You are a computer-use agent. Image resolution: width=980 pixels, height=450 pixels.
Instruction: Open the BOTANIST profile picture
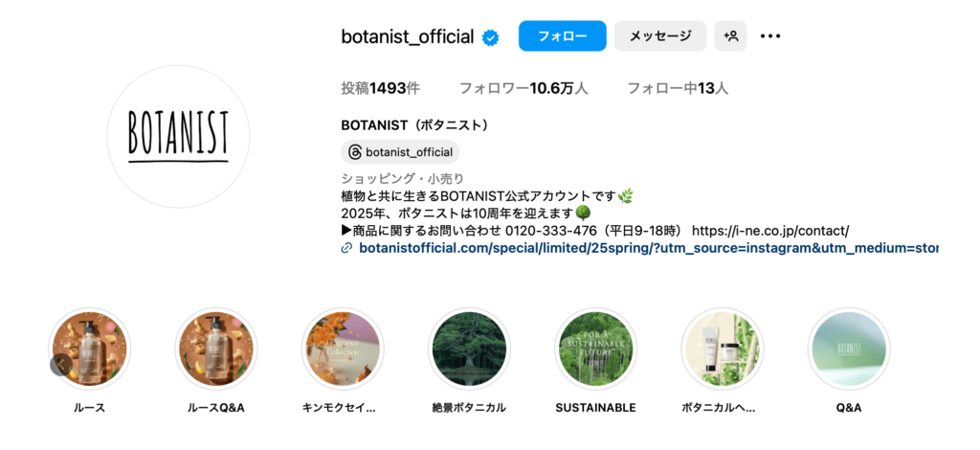coord(178,137)
